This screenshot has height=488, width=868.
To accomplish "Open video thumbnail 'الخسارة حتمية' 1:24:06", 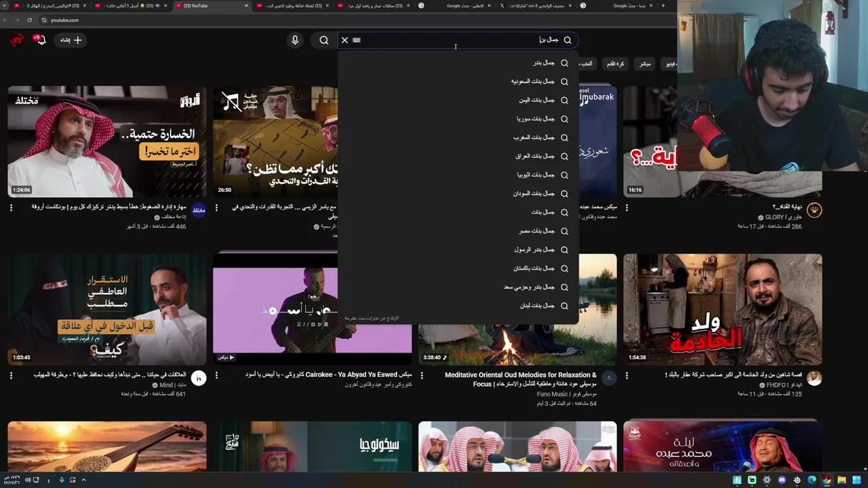I will tap(107, 141).
